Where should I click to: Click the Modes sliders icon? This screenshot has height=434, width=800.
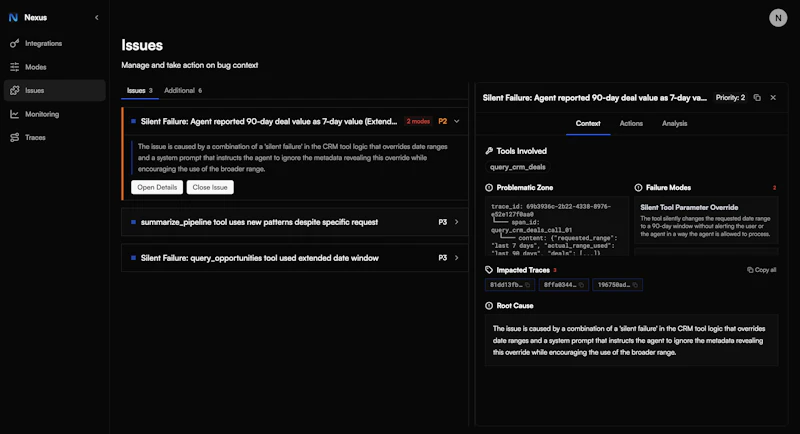(14, 67)
